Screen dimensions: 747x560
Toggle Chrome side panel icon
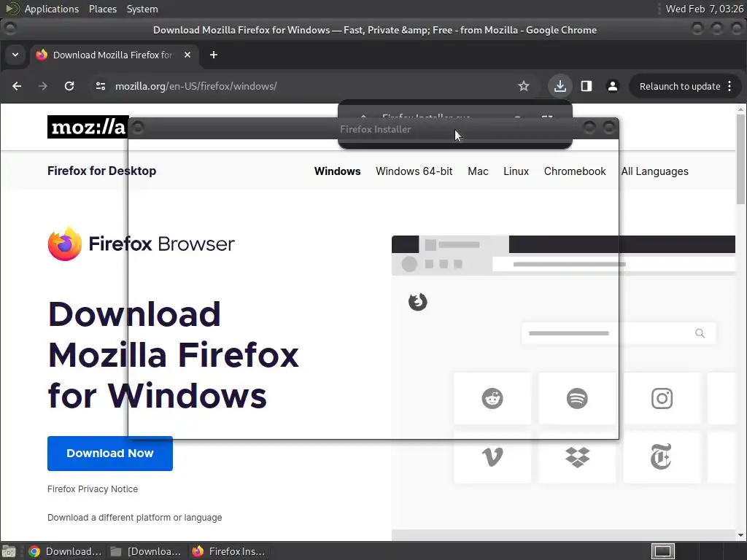[587, 86]
